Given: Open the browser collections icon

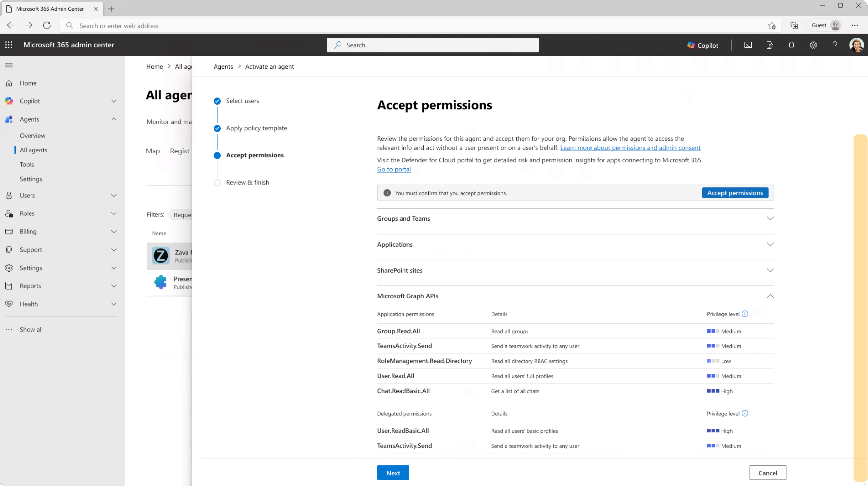Looking at the screenshot, I should coord(794,25).
